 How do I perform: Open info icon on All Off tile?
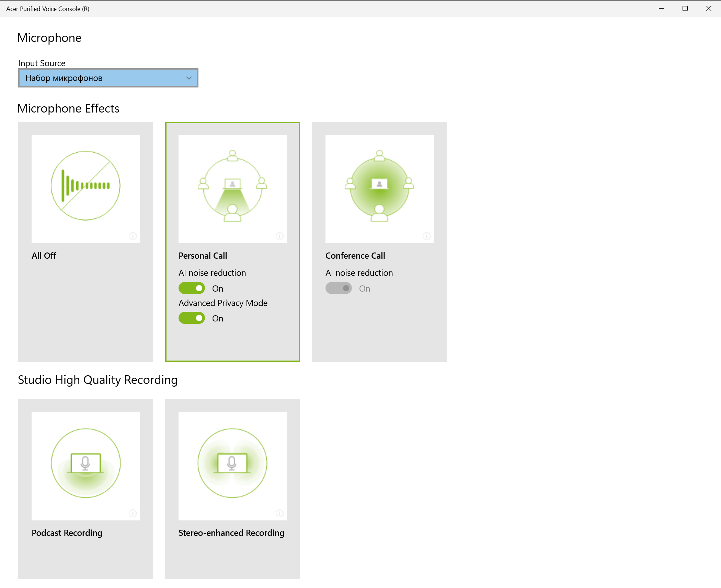point(133,236)
